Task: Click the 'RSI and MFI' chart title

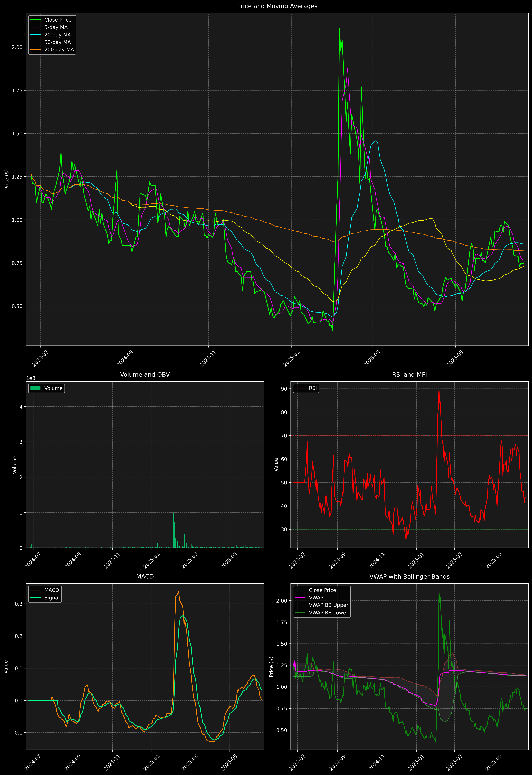Action: [x=409, y=374]
